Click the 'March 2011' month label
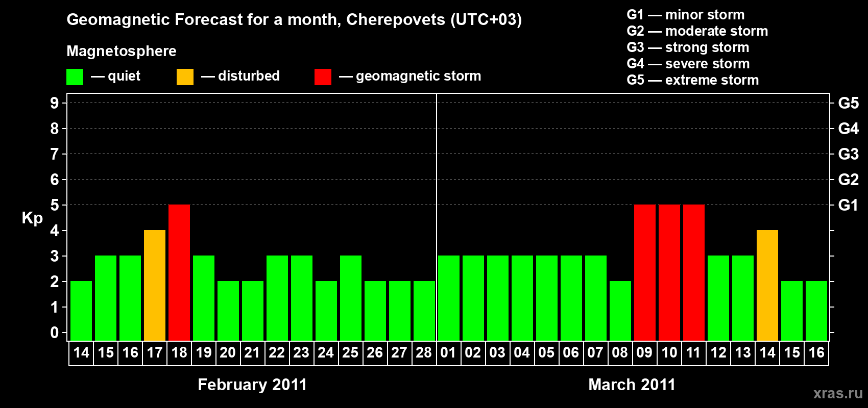This screenshot has width=868, height=408. point(632,385)
